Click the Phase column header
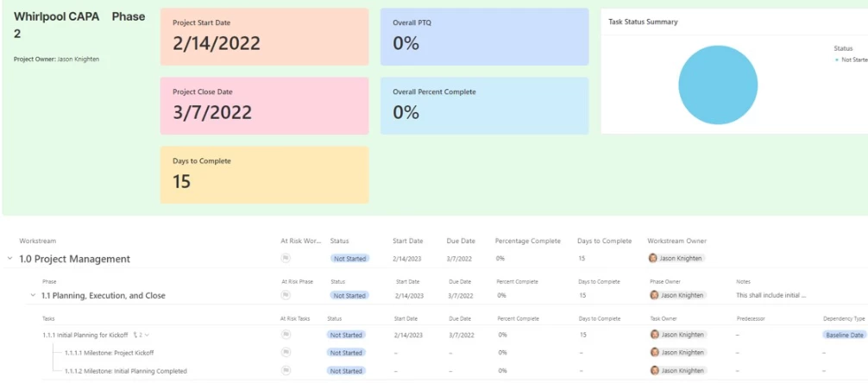The height and width of the screenshot is (383, 868). click(x=49, y=282)
